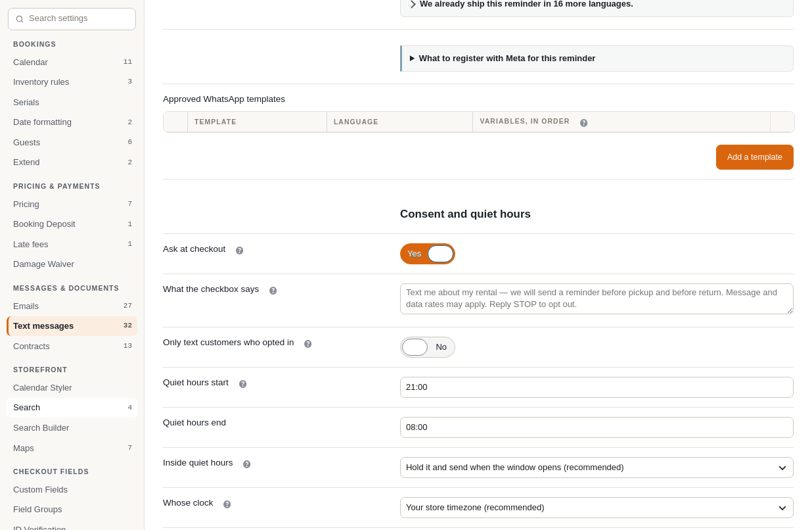812x530 pixels.
Task: Open Calendar settings in sidebar
Action: [72, 62]
